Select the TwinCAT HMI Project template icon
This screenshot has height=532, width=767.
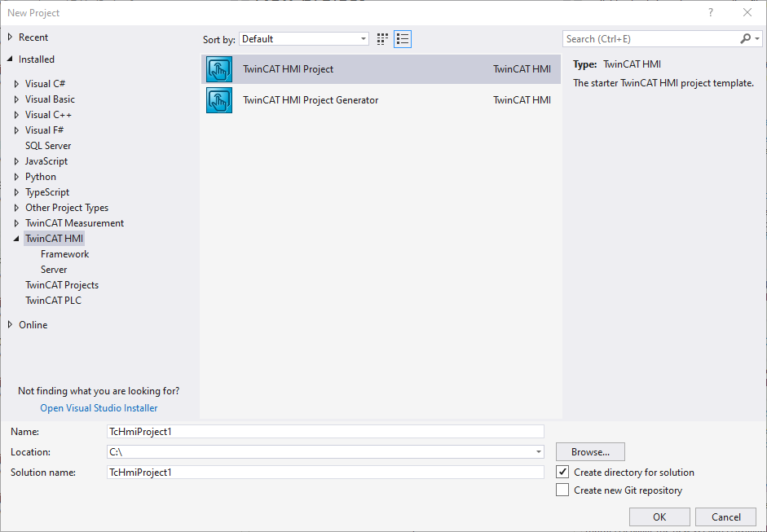219,69
